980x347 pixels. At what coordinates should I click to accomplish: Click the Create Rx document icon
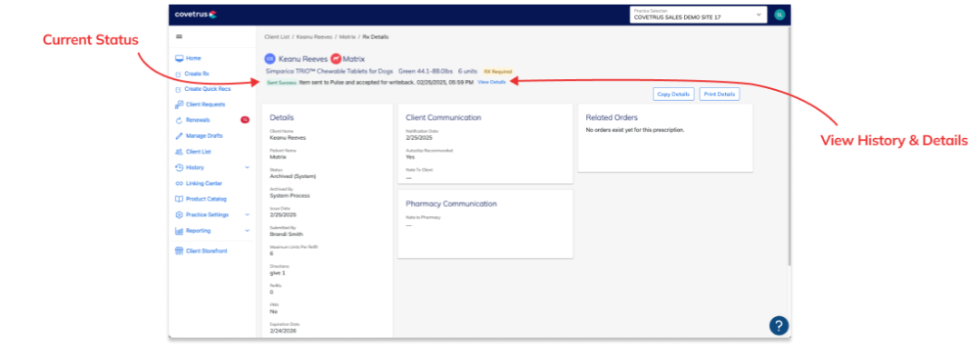(179, 74)
